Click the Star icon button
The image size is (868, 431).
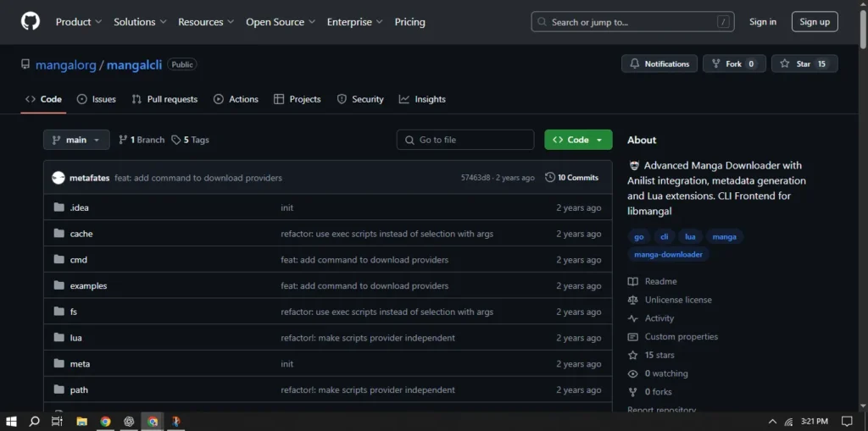click(x=804, y=64)
